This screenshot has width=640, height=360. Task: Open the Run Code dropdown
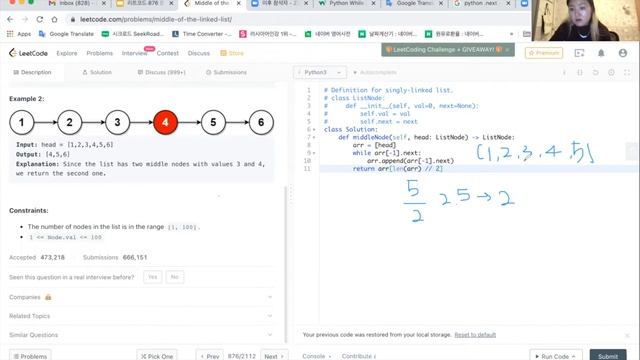(x=556, y=356)
